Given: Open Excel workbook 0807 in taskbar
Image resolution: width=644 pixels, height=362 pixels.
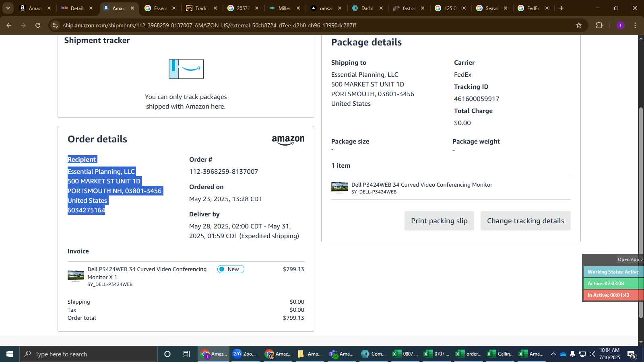Looking at the screenshot, I should pyautogui.click(x=405, y=354).
